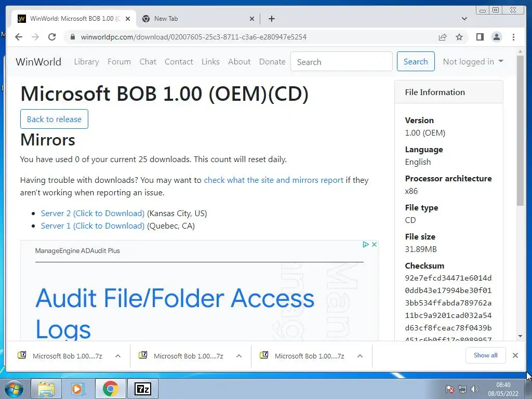Open Windows Explorer from the taskbar

(x=46, y=389)
